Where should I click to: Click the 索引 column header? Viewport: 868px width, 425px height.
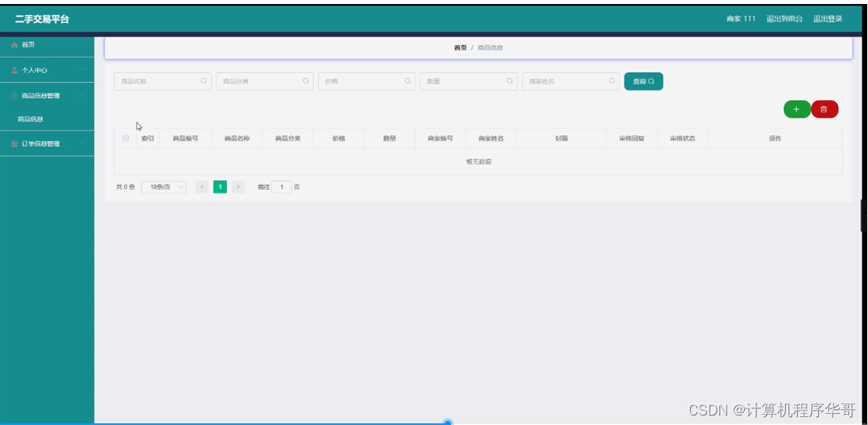click(148, 138)
